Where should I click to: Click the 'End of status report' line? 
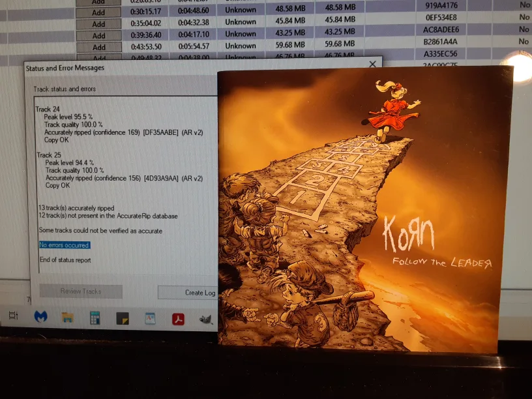[63, 259]
